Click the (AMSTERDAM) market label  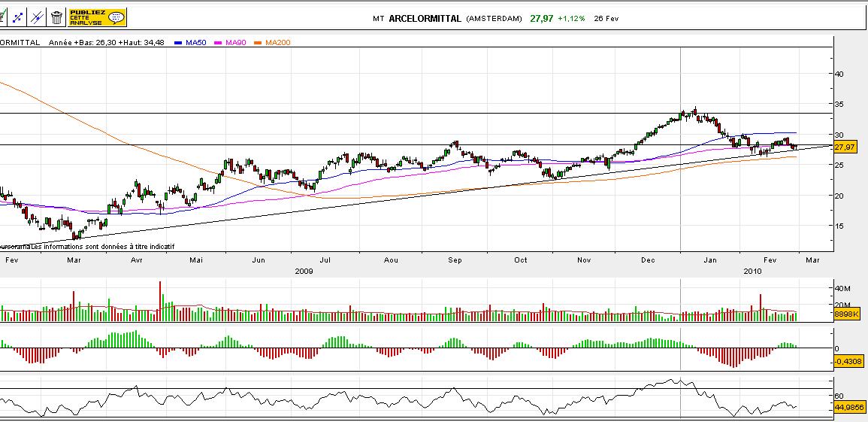point(494,18)
